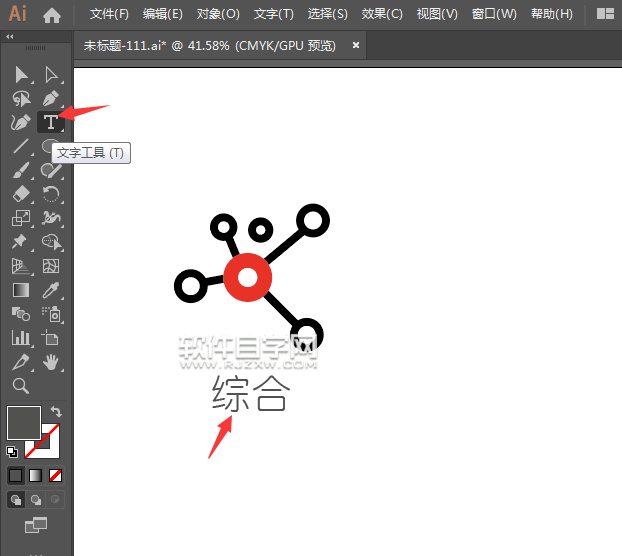
Task: Open the 文件(F) menu
Action: pyautogui.click(x=109, y=14)
